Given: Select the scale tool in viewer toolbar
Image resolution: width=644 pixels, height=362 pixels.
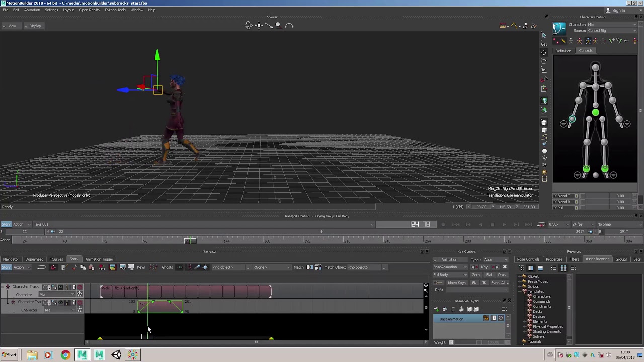Looking at the screenshot, I should point(544,70).
